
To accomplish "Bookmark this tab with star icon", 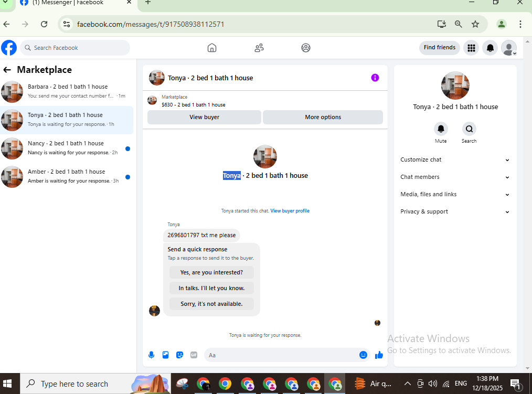I will coord(475,24).
